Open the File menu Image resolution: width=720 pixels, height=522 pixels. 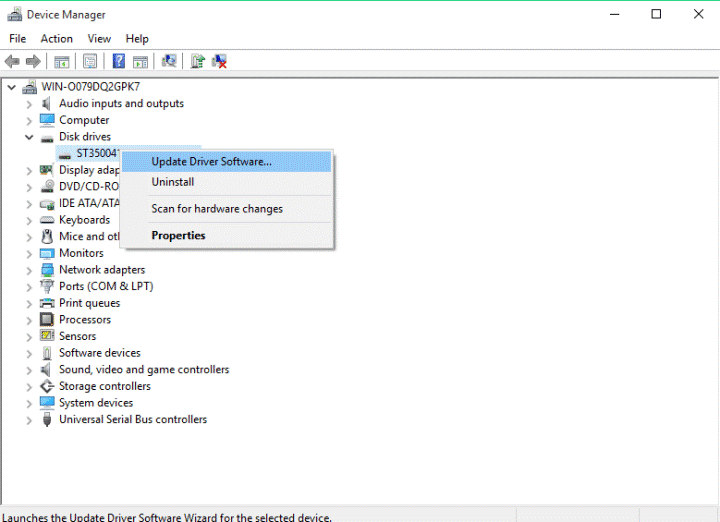pyautogui.click(x=17, y=39)
